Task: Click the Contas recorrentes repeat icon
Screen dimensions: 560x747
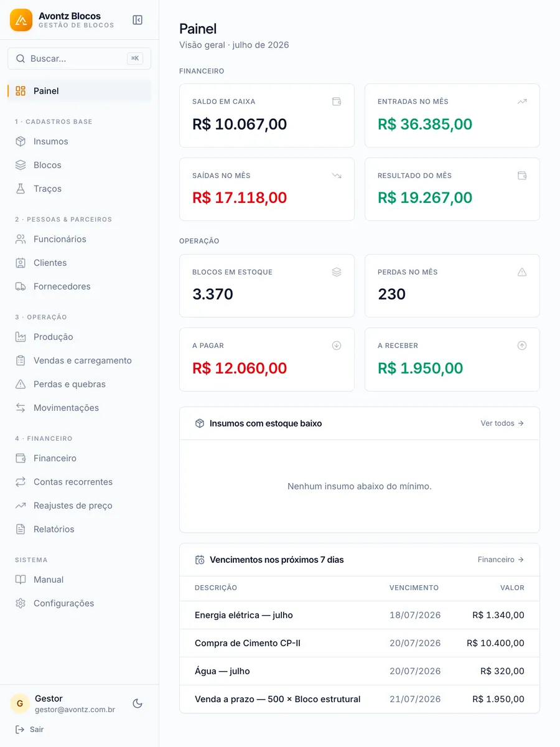Action: click(x=21, y=482)
